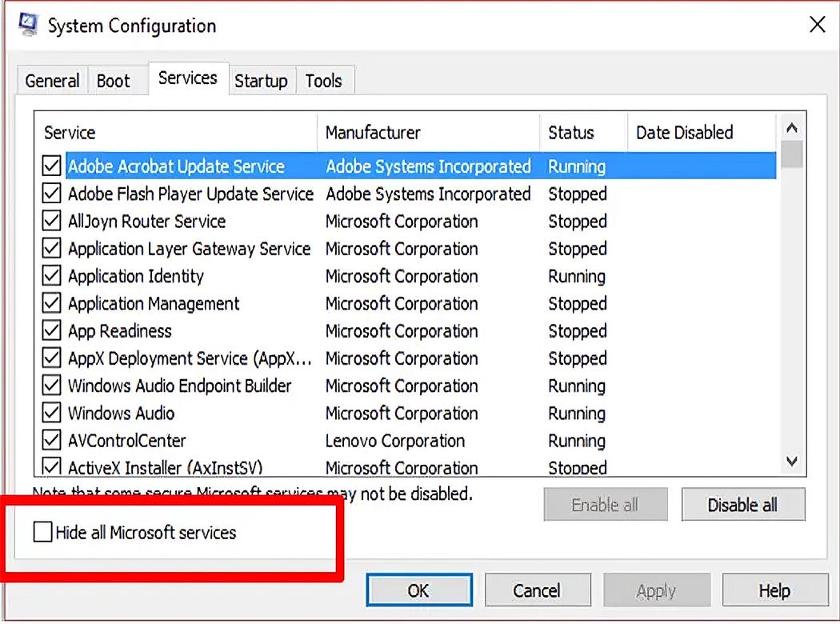The width and height of the screenshot is (840, 624).
Task: Click the services list scrollbar thumb
Action: pyautogui.click(x=792, y=154)
